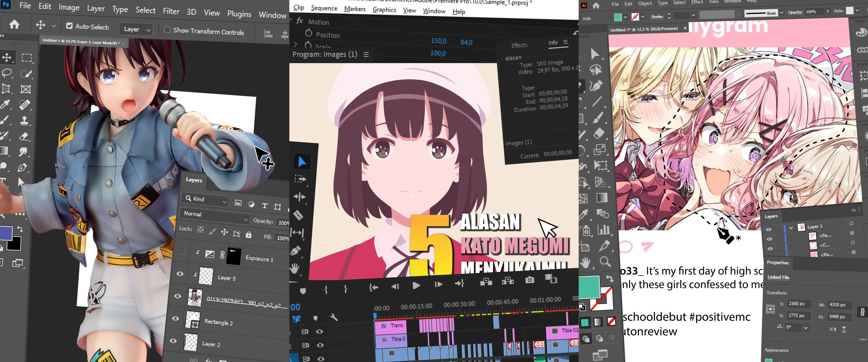
Task: Expand the Scale property in Premiere
Action: click(x=295, y=44)
